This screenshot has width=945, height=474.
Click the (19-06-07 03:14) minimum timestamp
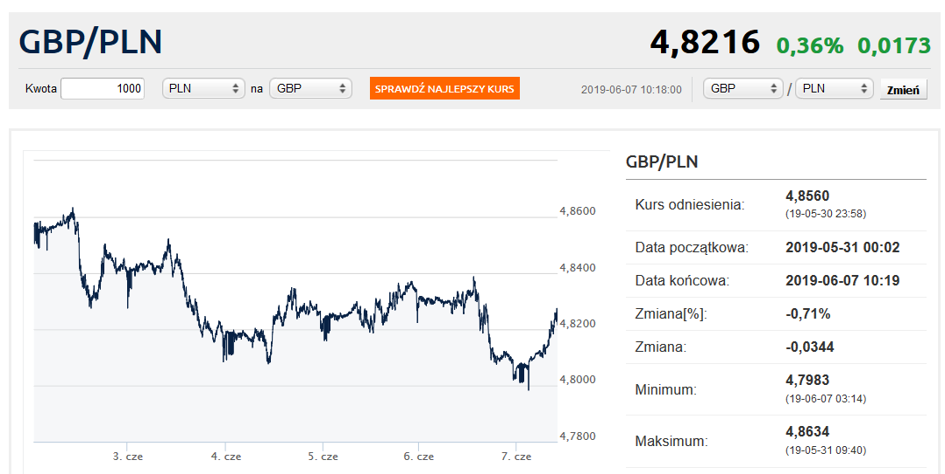click(x=826, y=398)
